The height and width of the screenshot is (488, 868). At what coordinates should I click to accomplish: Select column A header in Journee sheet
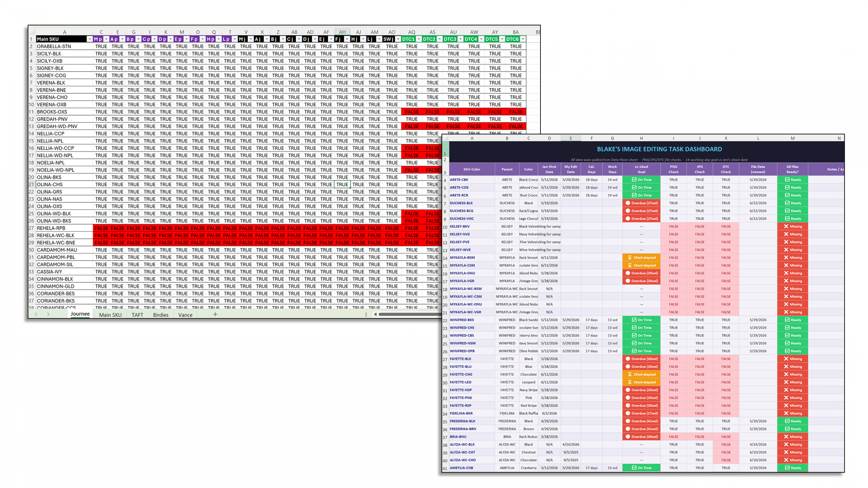click(x=64, y=32)
